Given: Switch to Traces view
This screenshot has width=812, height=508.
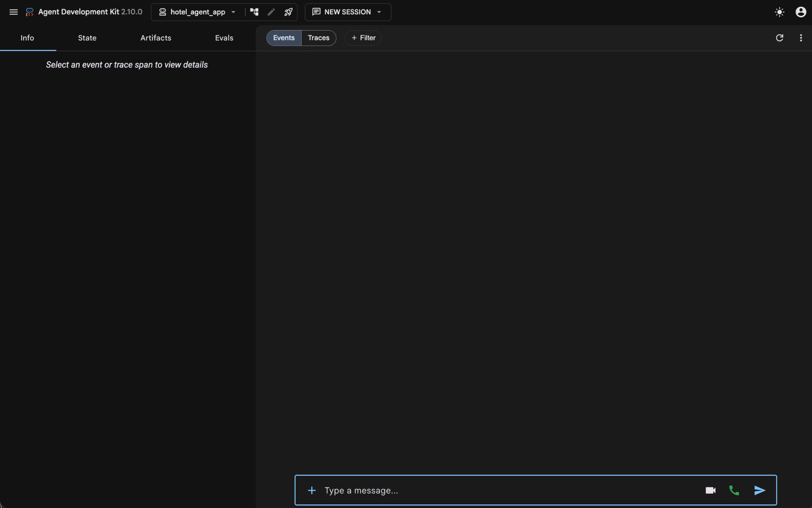Looking at the screenshot, I should (x=319, y=38).
